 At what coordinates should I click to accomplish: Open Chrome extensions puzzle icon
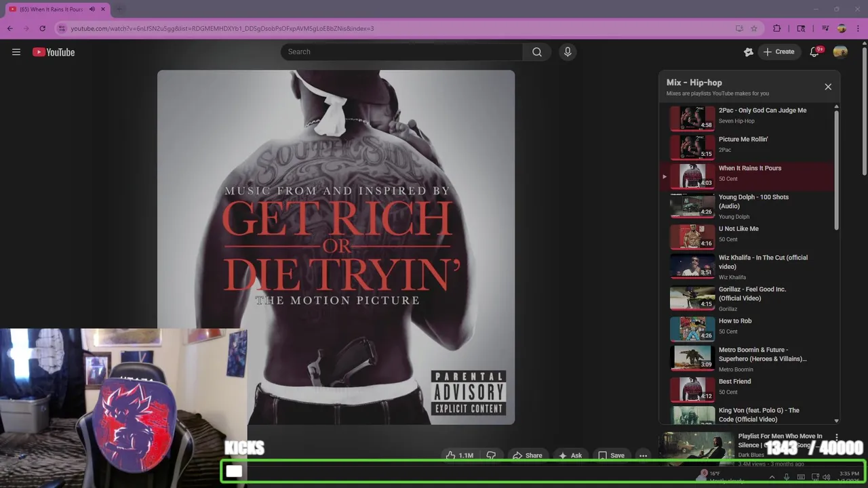tap(777, 28)
